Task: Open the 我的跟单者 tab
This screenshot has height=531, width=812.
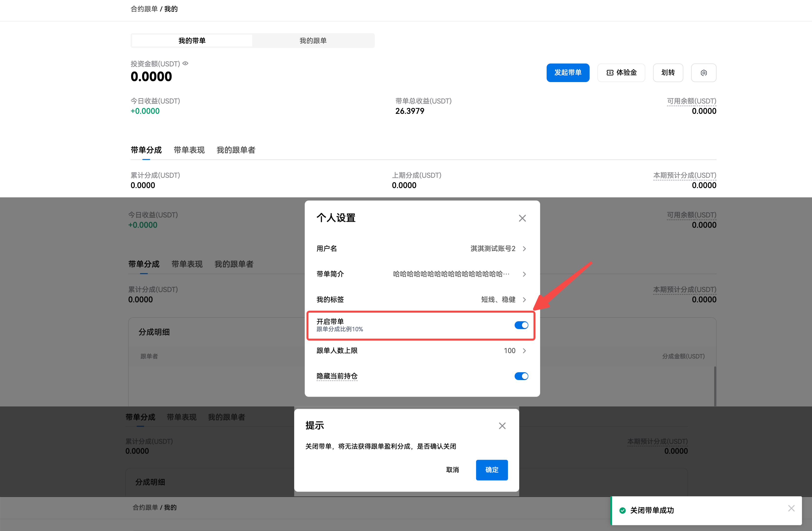Action: click(x=236, y=150)
